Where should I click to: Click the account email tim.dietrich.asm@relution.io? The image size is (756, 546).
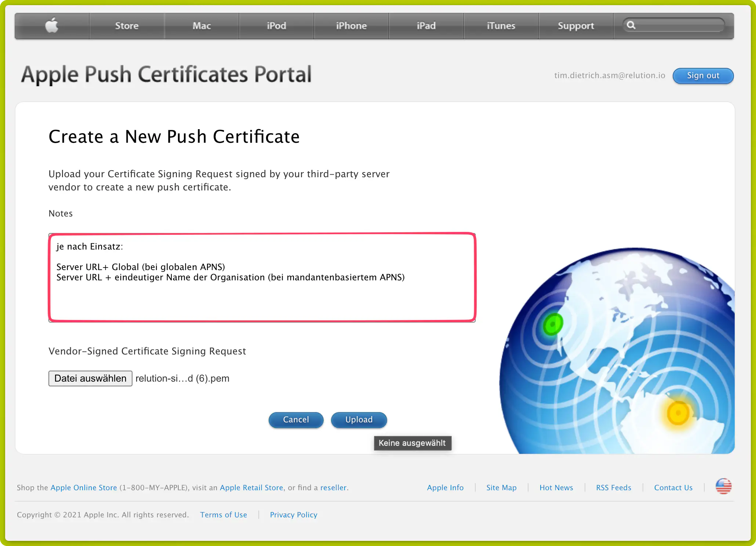click(x=610, y=76)
